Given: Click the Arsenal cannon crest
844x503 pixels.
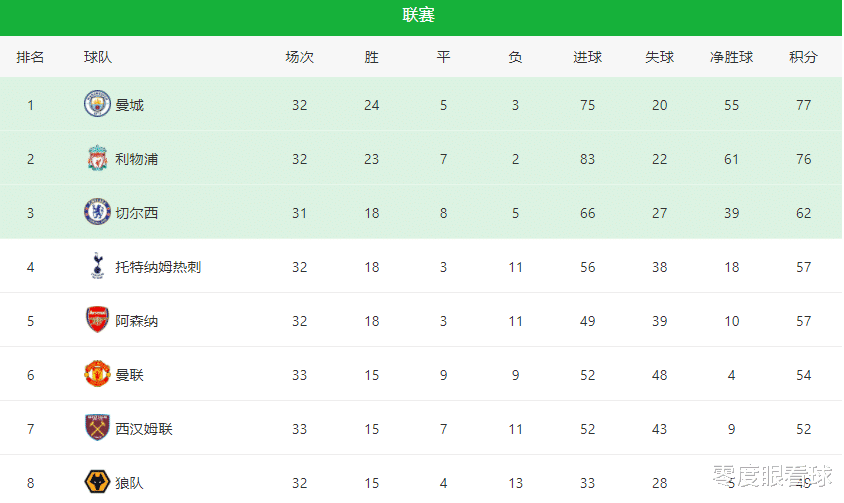Looking at the screenshot, I should point(97,319).
